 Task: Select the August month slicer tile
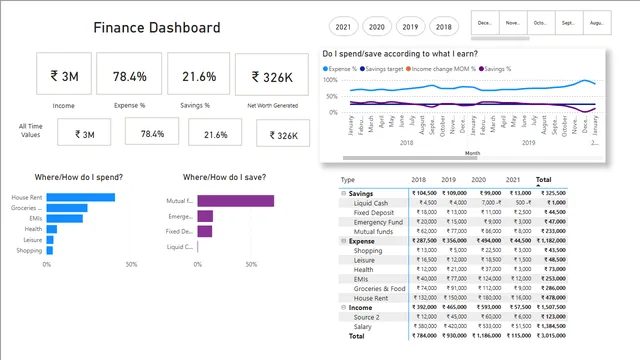597,23
